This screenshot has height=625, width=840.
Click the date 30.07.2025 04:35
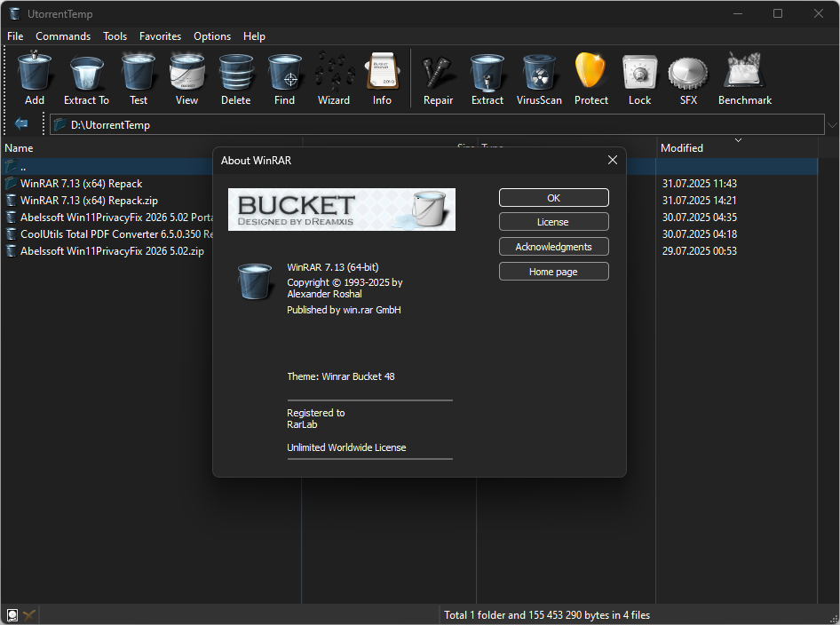pyautogui.click(x=699, y=218)
